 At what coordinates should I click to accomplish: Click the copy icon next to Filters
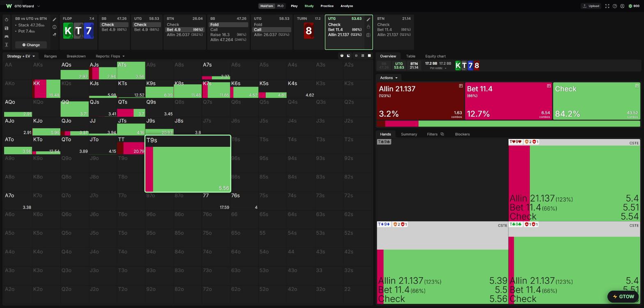click(442, 134)
